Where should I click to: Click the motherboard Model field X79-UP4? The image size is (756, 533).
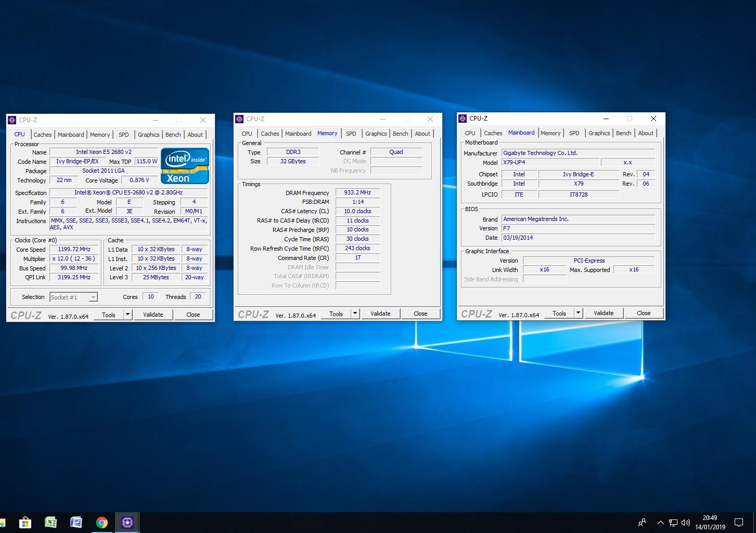click(x=550, y=163)
